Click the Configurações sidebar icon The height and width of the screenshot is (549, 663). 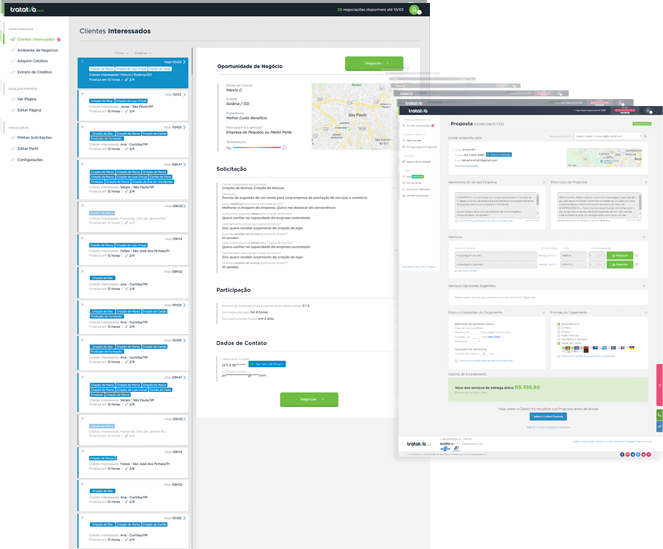pyautogui.click(x=13, y=159)
